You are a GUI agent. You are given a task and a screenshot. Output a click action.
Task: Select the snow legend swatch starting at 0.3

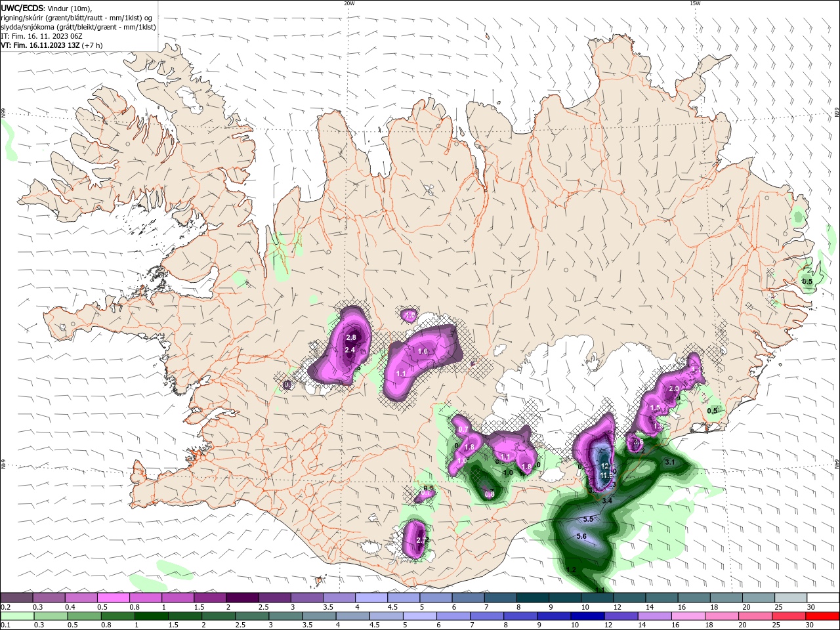49,598
